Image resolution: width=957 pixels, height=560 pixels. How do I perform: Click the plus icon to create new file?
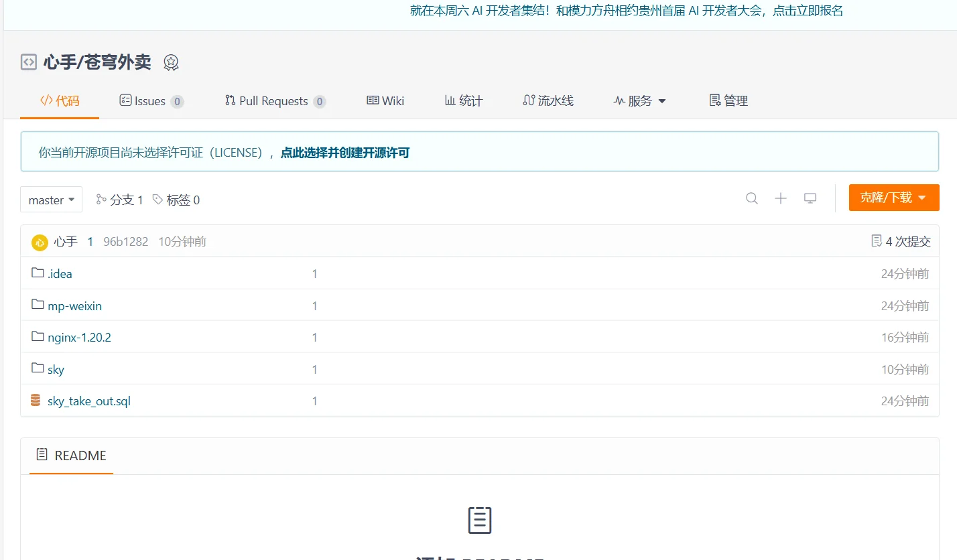[781, 198]
